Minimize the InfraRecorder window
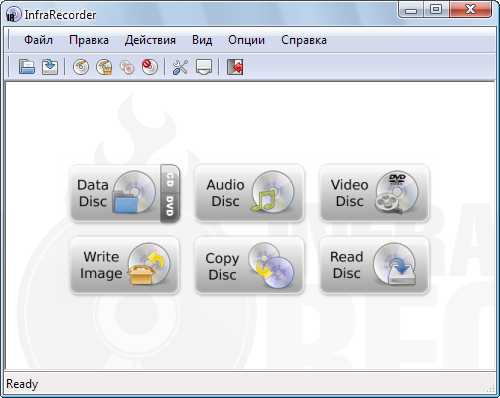This screenshot has height=398, width=500. coord(411,10)
